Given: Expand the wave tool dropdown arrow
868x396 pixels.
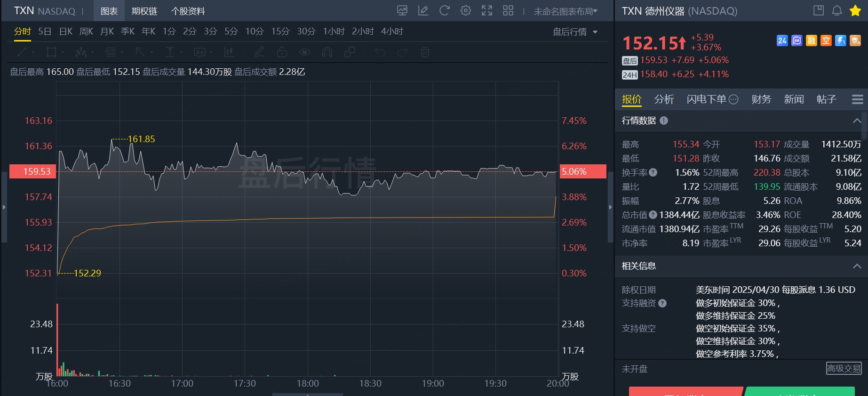Looking at the screenshot, I should [x=92, y=52].
